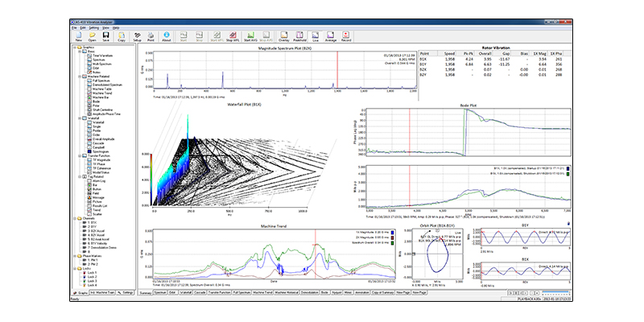Image resolution: width=644 pixels, height=322 pixels.
Task: Click the Start AVG toolbar icon
Action: [x=250, y=36]
